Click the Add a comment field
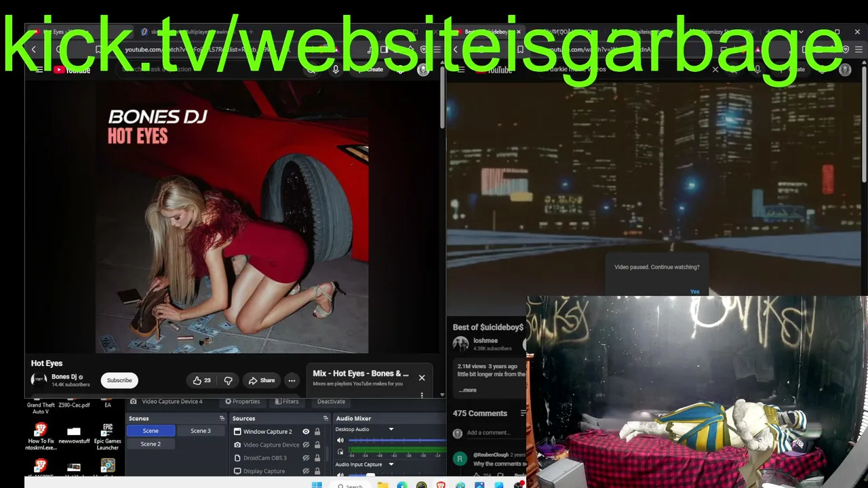The width and height of the screenshot is (868, 488). pos(495,432)
